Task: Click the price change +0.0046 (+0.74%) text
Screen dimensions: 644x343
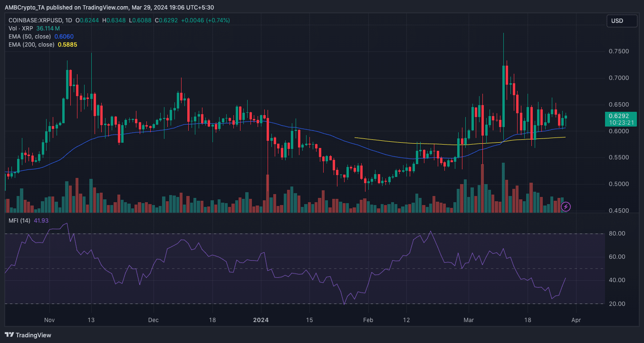Action: 206,20
